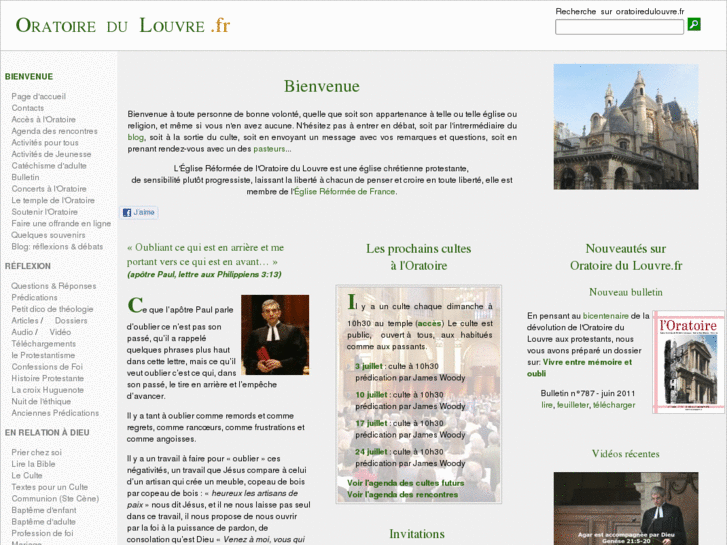Open the l'Oratoire bulletin cover image

pos(689,362)
